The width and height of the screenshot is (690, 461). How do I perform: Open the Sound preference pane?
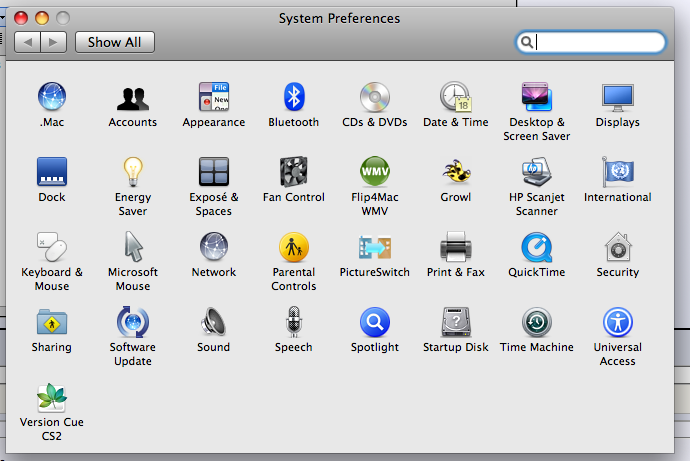(x=213, y=323)
